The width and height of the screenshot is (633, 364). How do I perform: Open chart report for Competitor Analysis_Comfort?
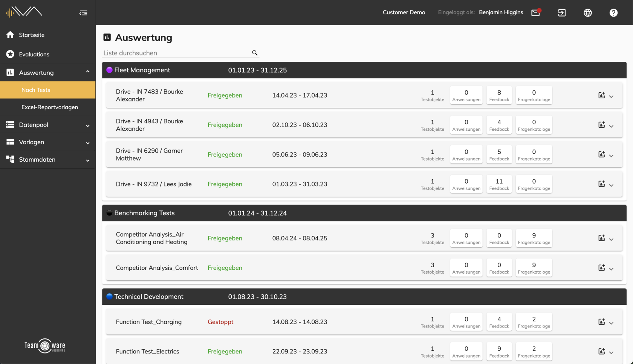[x=602, y=268]
